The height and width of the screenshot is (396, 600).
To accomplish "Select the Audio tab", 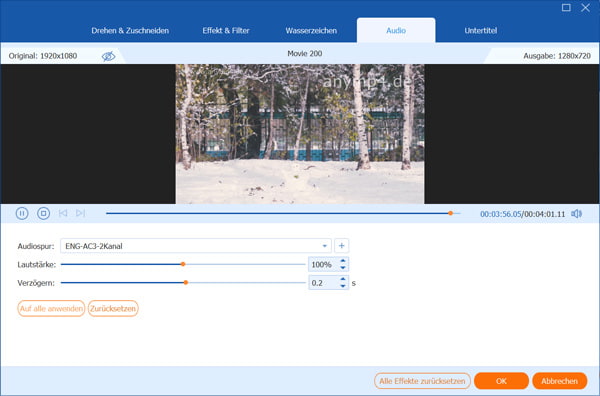I will pyautogui.click(x=396, y=31).
